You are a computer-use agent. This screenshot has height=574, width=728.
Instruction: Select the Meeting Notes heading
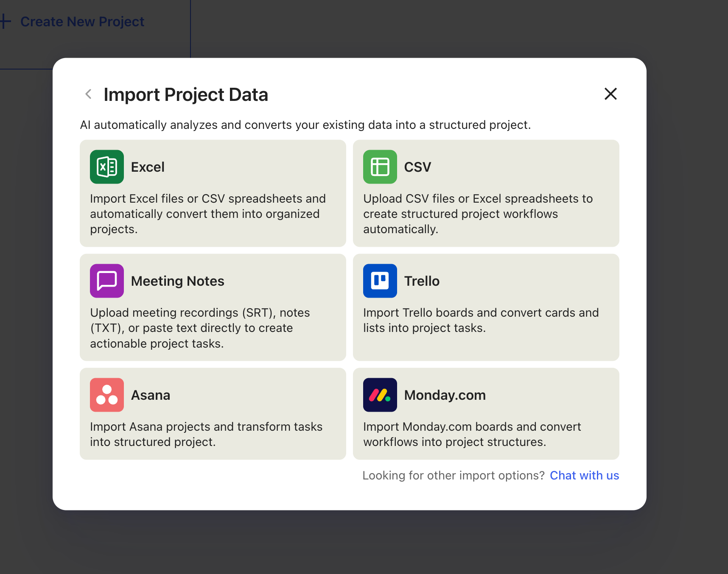click(177, 281)
